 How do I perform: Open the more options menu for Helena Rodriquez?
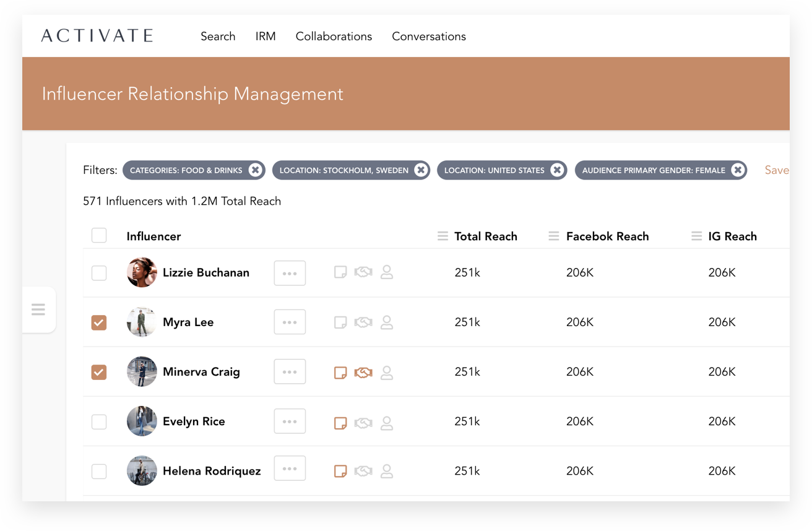pyautogui.click(x=290, y=469)
